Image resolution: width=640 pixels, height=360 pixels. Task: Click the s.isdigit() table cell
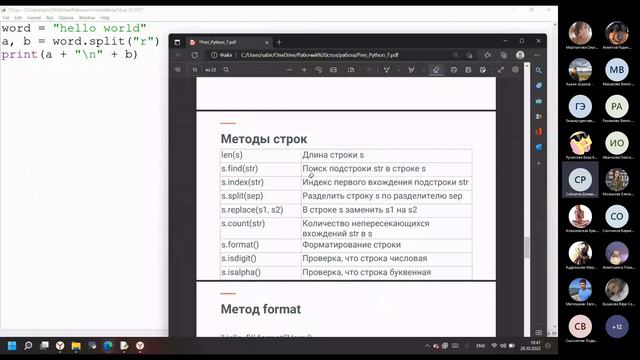pyautogui.click(x=260, y=258)
